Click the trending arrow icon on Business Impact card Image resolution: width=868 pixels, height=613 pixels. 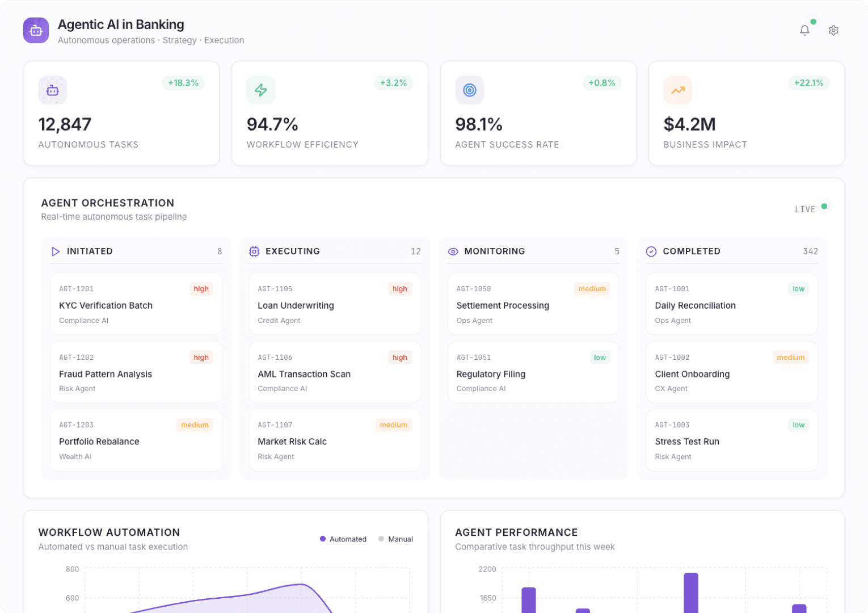677,90
